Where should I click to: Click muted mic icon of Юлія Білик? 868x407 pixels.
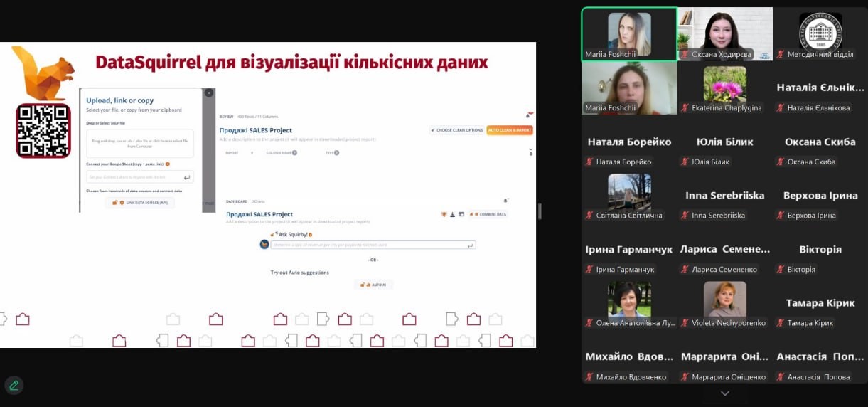[685, 162]
